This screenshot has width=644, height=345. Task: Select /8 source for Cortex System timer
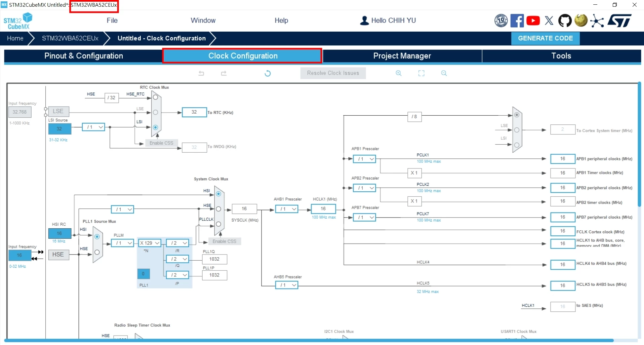pos(517,115)
